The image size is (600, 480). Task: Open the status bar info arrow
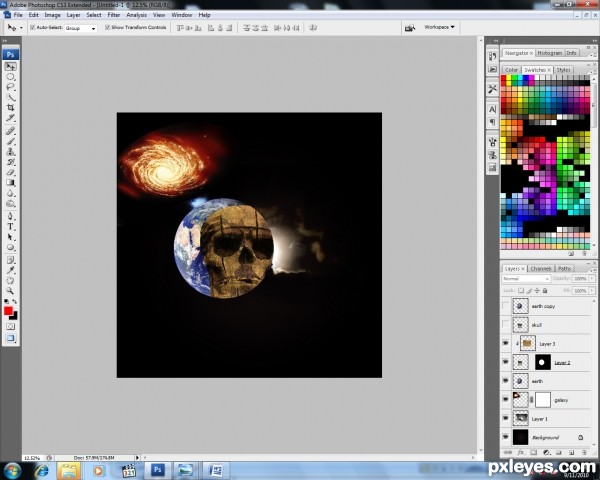(x=137, y=457)
